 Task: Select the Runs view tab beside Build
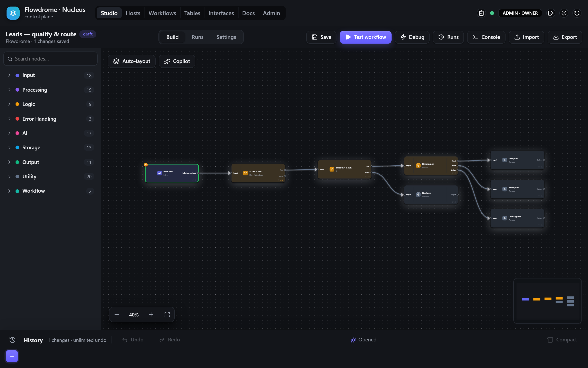point(197,37)
